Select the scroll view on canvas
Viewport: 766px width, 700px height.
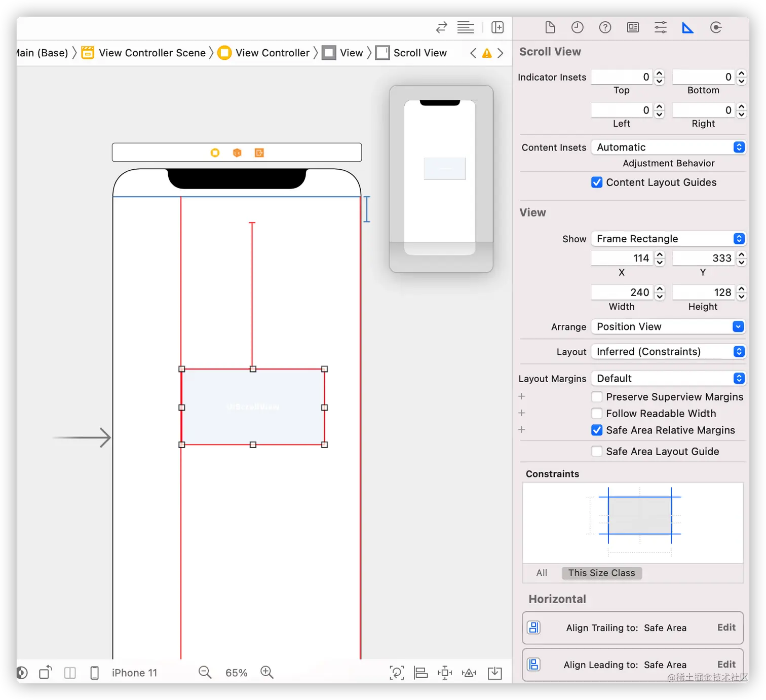pyautogui.click(x=253, y=407)
